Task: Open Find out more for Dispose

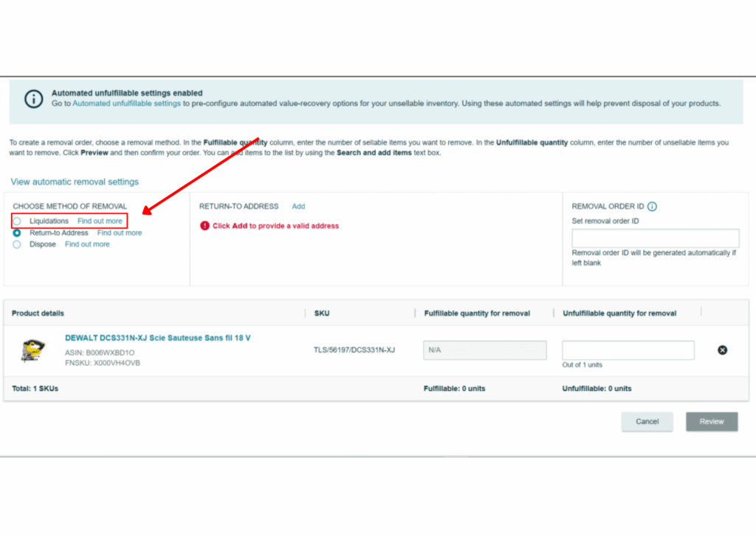Action: (x=87, y=244)
